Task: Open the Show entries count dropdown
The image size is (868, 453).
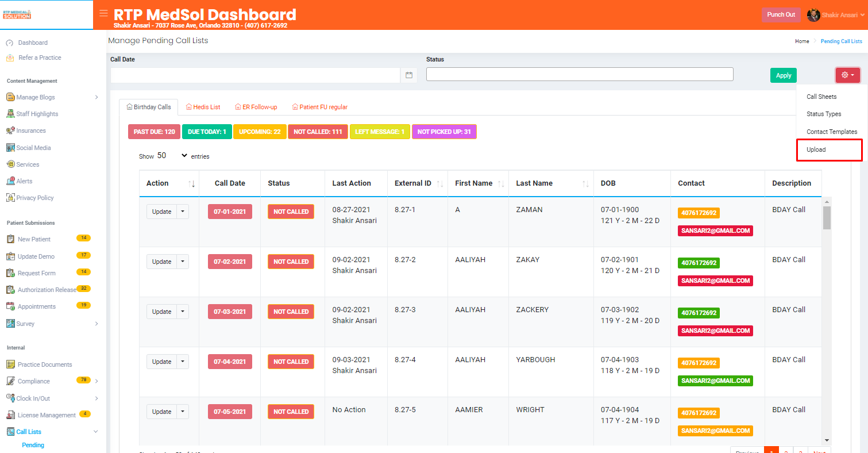Action: click(x=172, y=156)
